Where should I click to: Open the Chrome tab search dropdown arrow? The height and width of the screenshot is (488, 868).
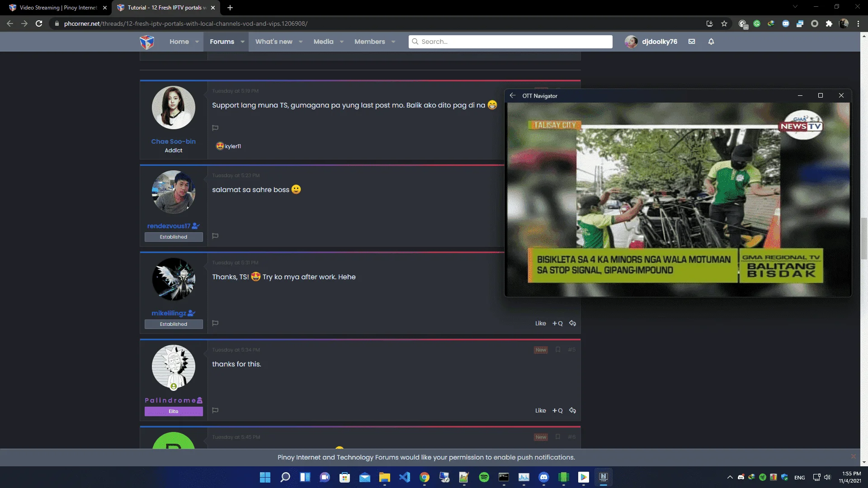(795, 7)
